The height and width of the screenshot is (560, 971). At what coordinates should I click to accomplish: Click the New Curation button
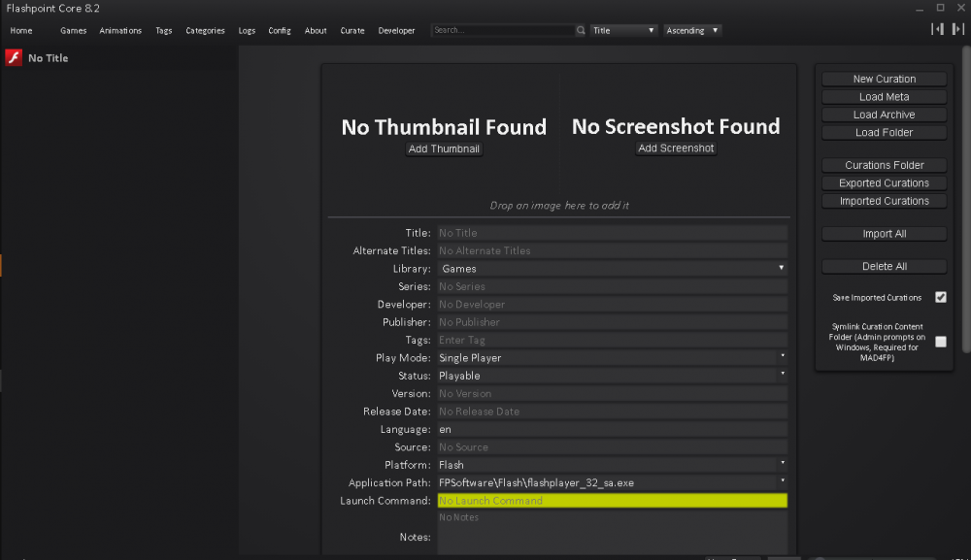click(x=884, y=79)
